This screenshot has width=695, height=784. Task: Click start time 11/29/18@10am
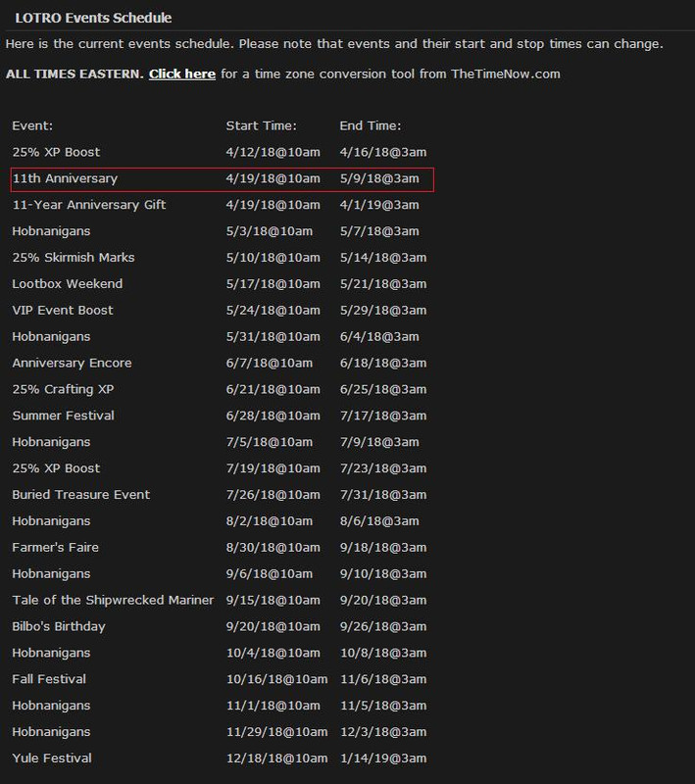(x=277, y=732)
